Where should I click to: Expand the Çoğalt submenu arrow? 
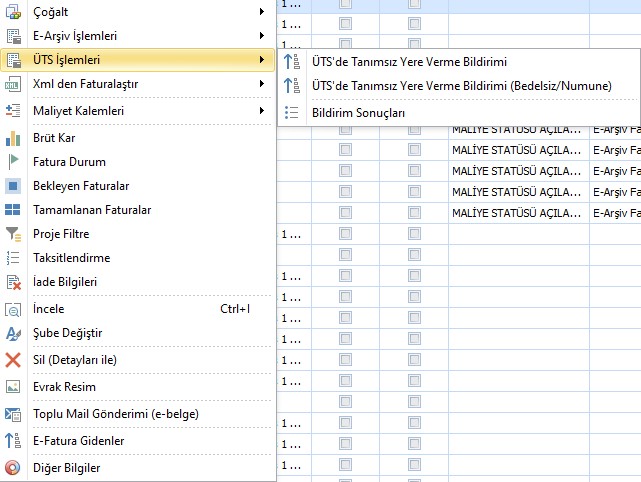pyautogui.click(x=262, y=11)
